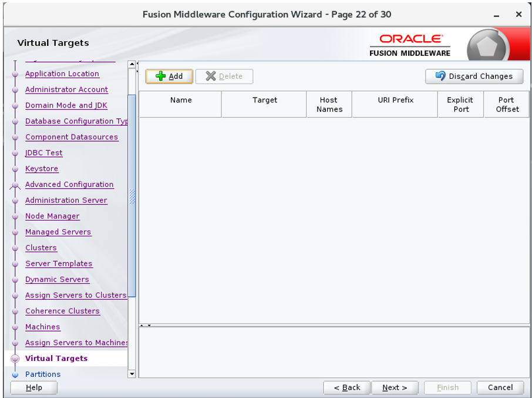Viewport: 532px width, 398px height.
Task: Open the Administration Server step
Action: point(66,200)
